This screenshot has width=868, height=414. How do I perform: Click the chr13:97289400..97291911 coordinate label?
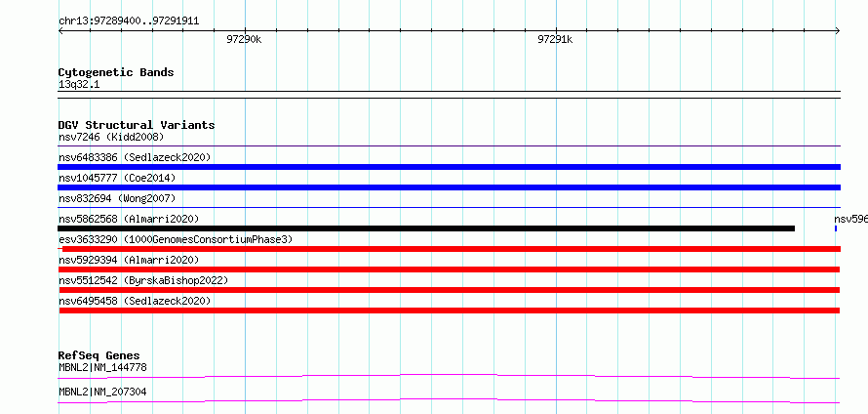pyautogui.click(x=129, y=21)
